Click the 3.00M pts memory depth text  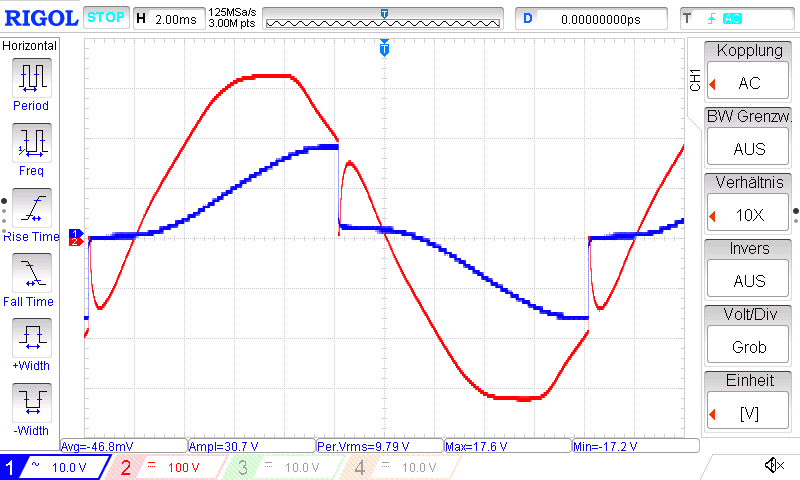(x=232, y=23)
